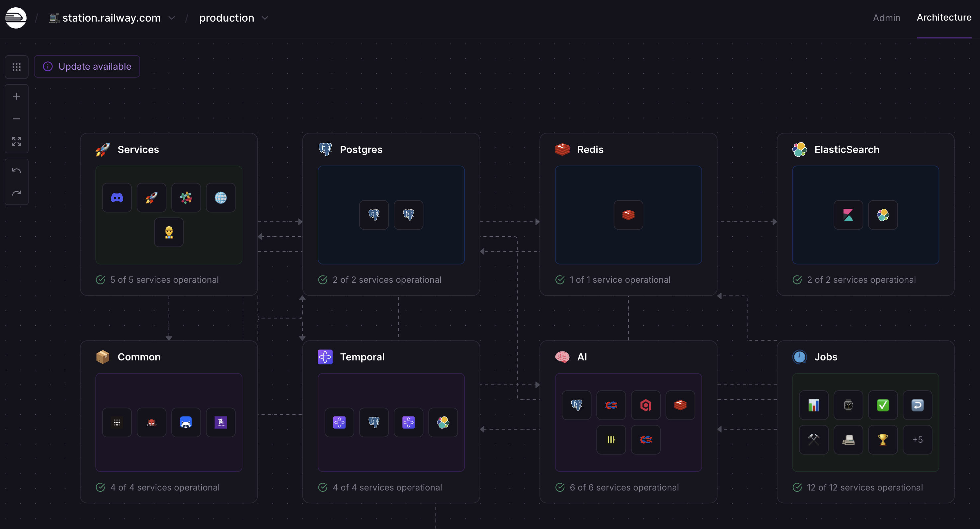Click the undo arrow icon
This screenshot has height=529, width=980.
[x=16, y=171]
